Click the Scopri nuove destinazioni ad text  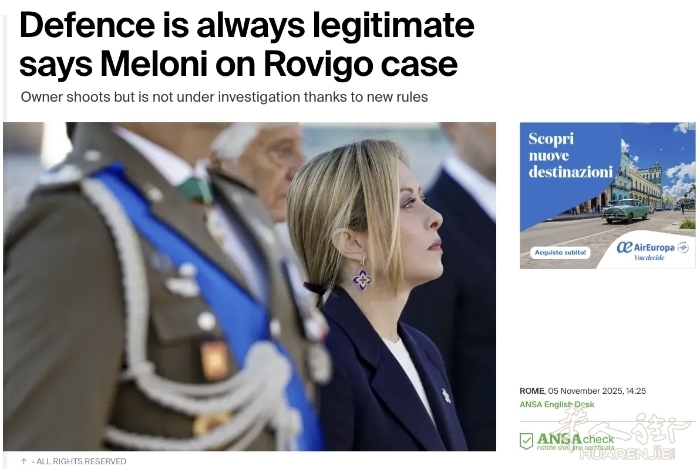coord(570,155)
